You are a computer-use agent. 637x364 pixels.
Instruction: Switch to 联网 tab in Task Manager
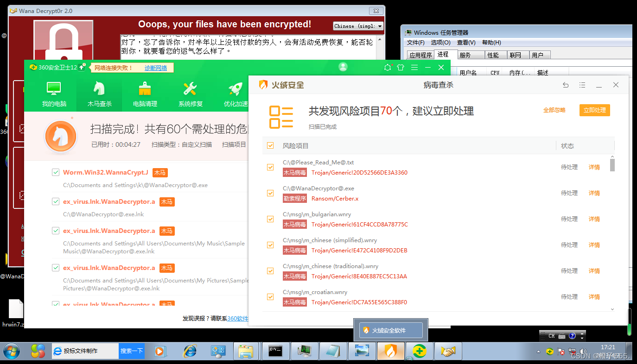coord(518,55)
